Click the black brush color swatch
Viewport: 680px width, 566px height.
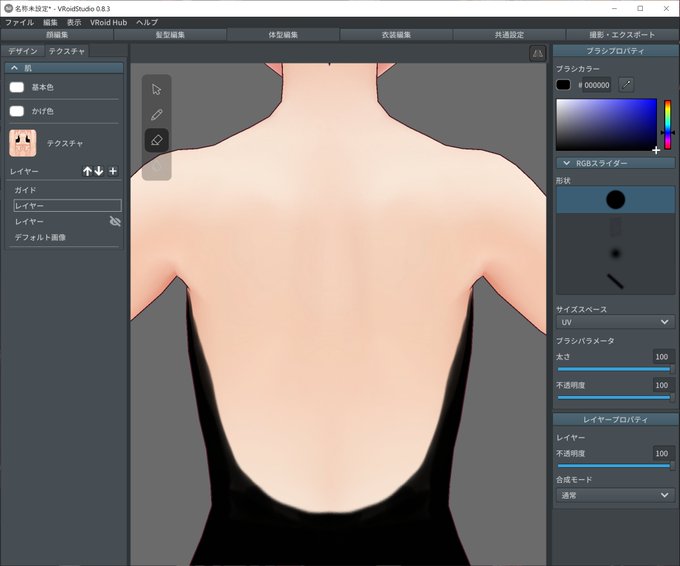[x=563, y=85]
